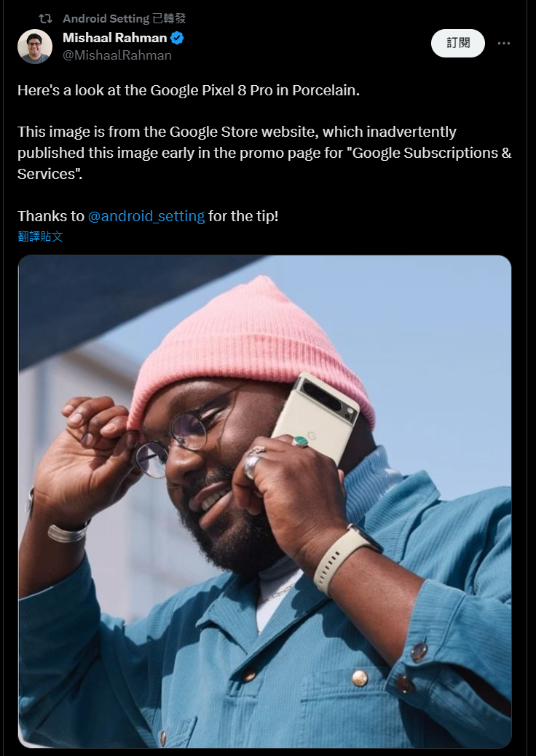Click the paragraph about the Google Store website

click(x=264, y=152)
